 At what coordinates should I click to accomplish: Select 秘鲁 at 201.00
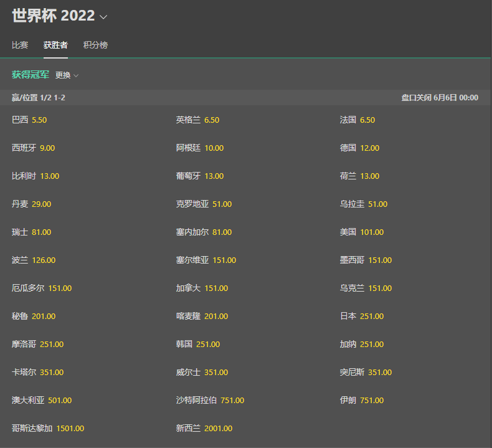[x=34, y=316]
